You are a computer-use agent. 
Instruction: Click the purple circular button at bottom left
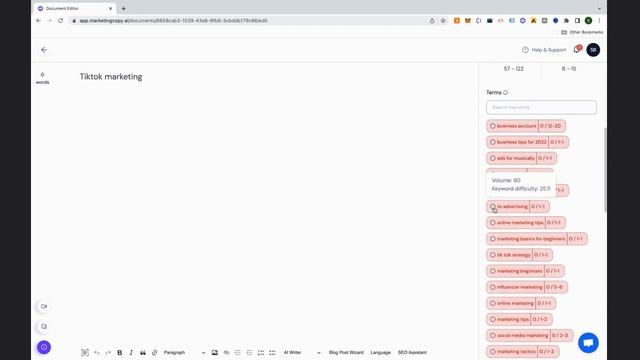pyautogui.click(x=44, y=347)
